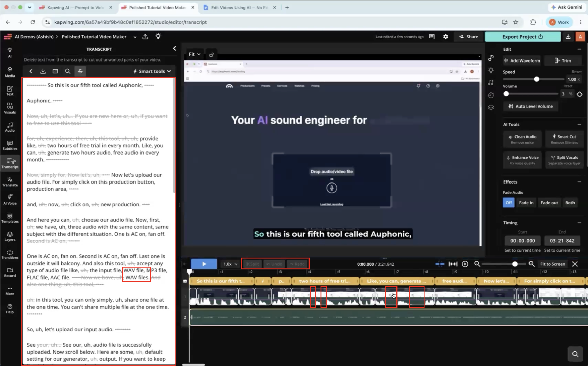Adjust the Volume slider handle
This screenshot has width=588, height=366.
coord(506,94)
